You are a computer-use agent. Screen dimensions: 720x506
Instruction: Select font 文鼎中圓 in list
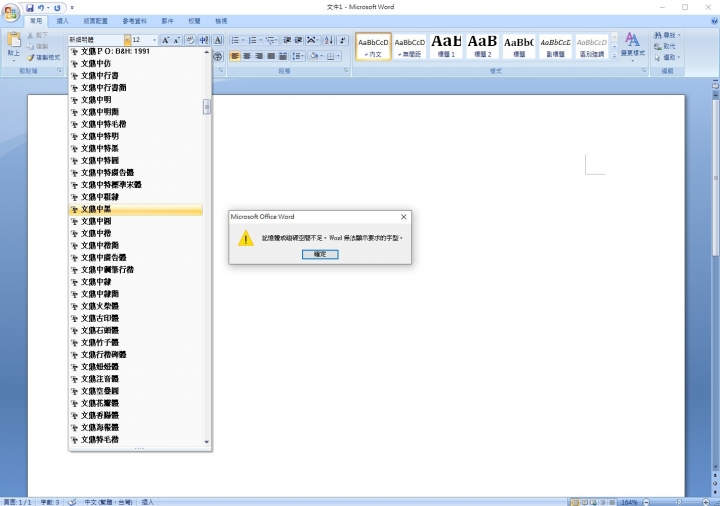(135, 221)
